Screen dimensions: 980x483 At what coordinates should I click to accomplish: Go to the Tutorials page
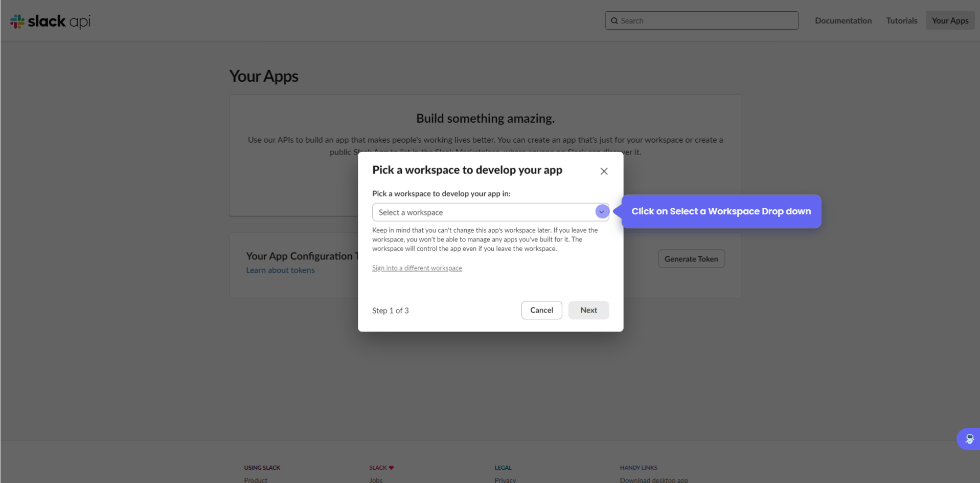(901, 20)
